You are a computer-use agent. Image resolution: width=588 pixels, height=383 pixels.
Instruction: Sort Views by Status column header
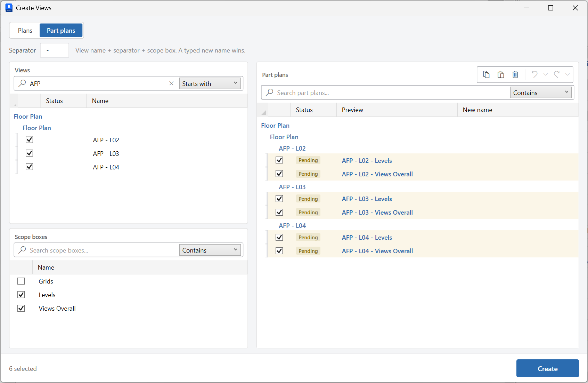tap(64, 101)
